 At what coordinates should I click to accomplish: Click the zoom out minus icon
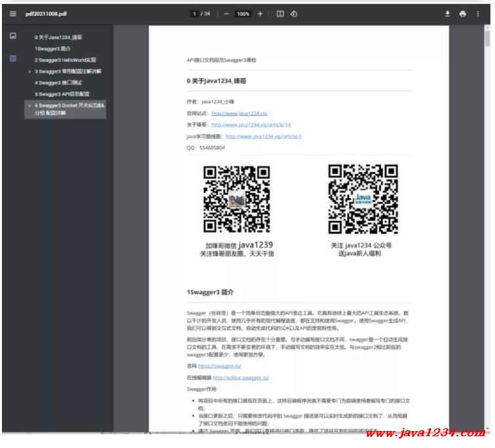[x=227, y=14]
